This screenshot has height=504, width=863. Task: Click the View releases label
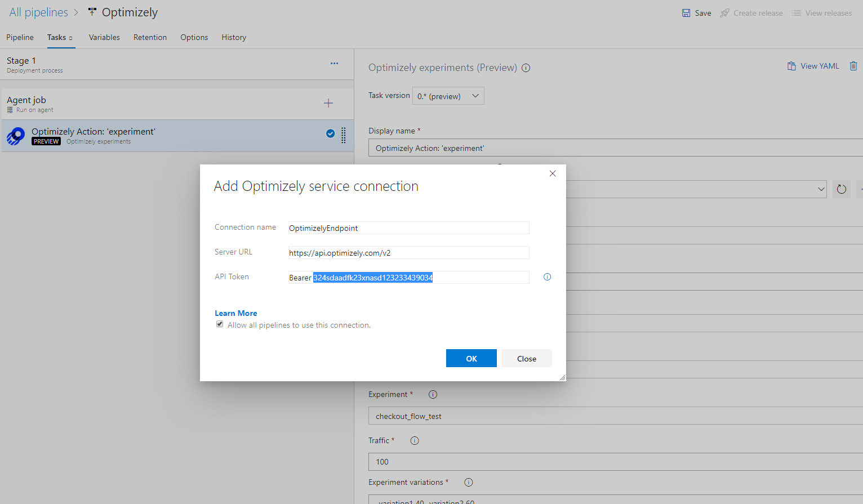click(x=829, y=13)
